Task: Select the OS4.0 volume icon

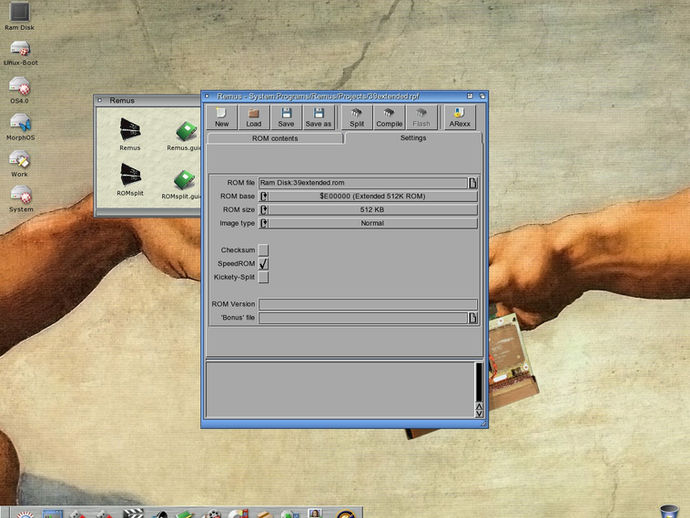Action: pyautogui.click(x=19, y=90)
